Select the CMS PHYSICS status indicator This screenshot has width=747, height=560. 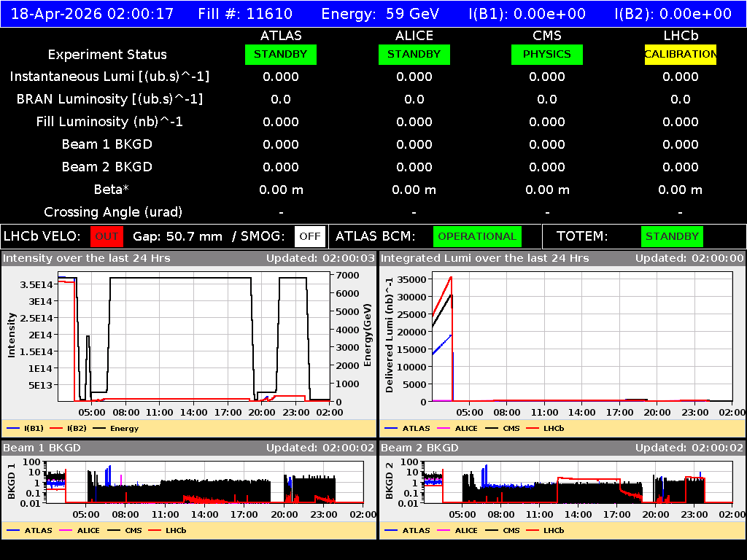547,54
